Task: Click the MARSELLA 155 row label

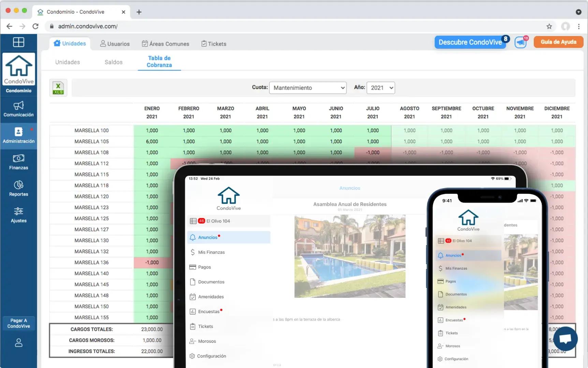Action: pyautogui.click(x=91, y=317)
